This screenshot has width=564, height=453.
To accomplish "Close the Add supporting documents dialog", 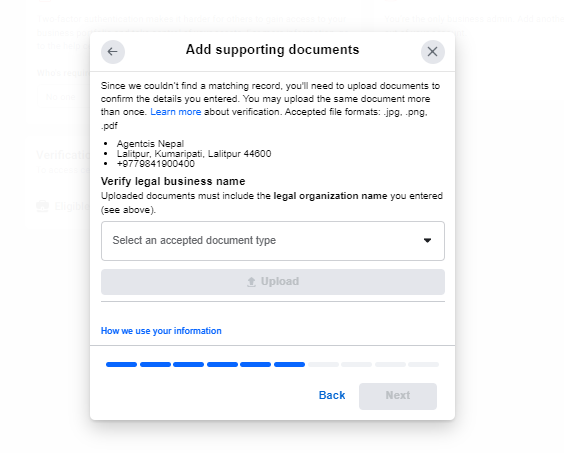I will point(433,52).
